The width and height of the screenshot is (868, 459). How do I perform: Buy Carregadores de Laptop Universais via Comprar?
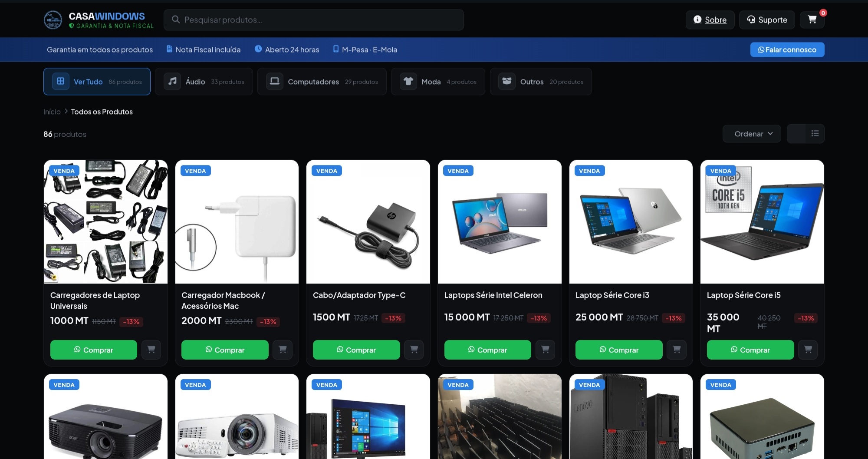tap(94, 350)
